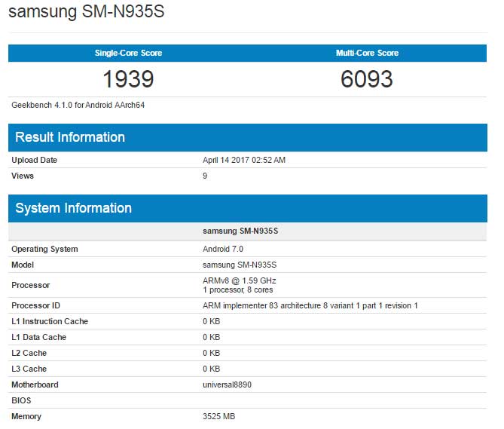Click the single-core score value 1939

128,79
